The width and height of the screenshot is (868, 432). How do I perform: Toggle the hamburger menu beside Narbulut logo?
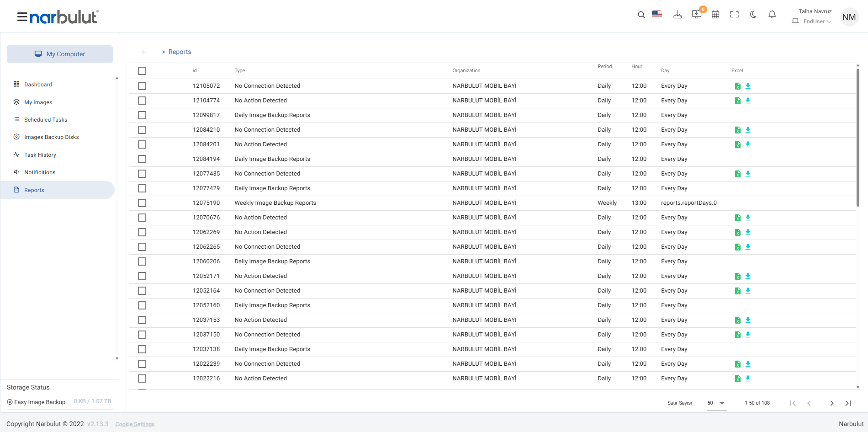22,17
